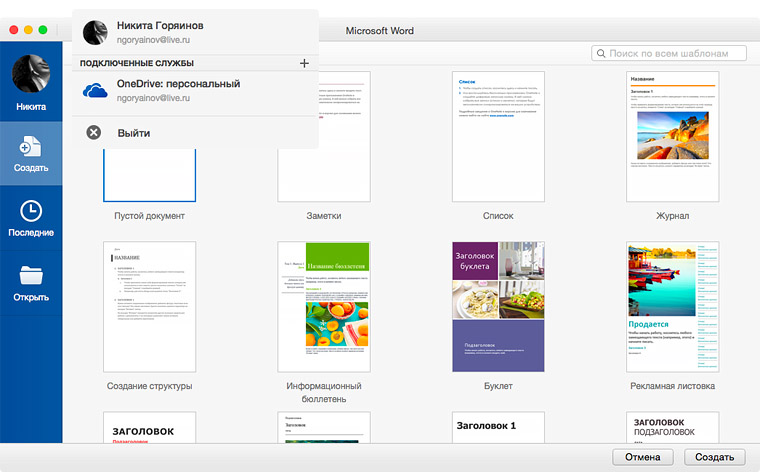Screen dimensions: 760x472
Task: Click the ngoryainov@live.ru email under OneDrive
Action: click(x=153, y=98)
